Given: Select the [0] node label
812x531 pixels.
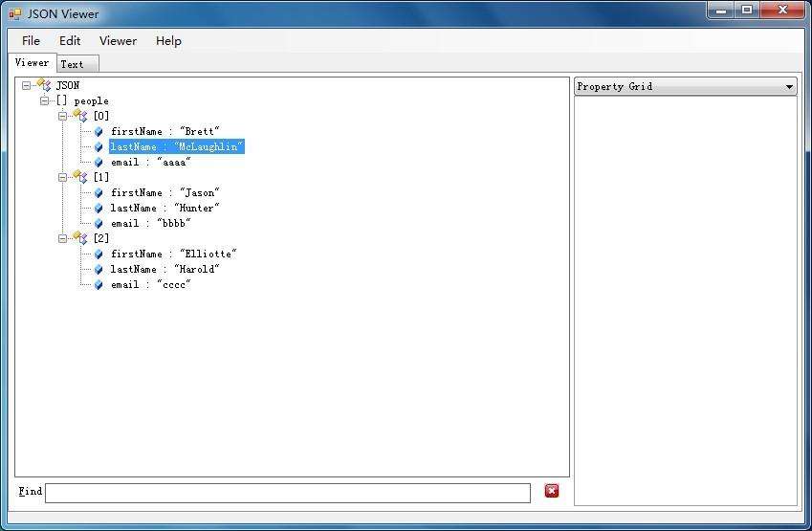Looking at the screenshot, I should coord(101,116).
